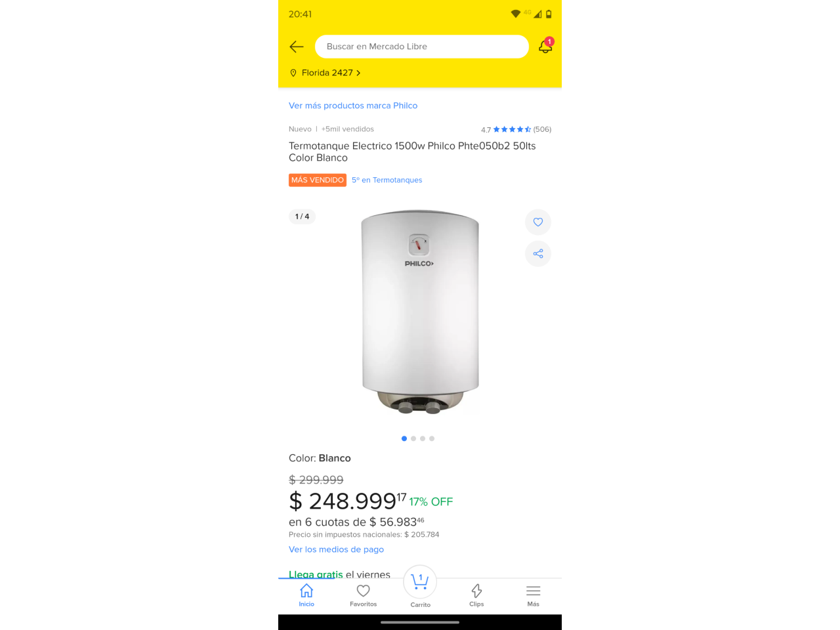Click the Buscar en Mercado Libre field
This screenshot has width=840, height=630.
(x=422, y=47)
